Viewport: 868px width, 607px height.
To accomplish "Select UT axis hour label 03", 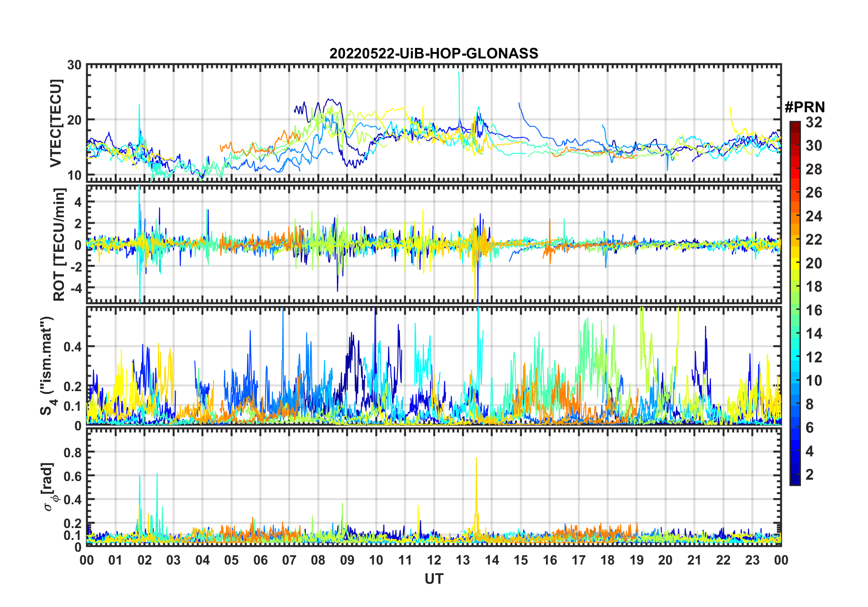I will coord(173,560).
